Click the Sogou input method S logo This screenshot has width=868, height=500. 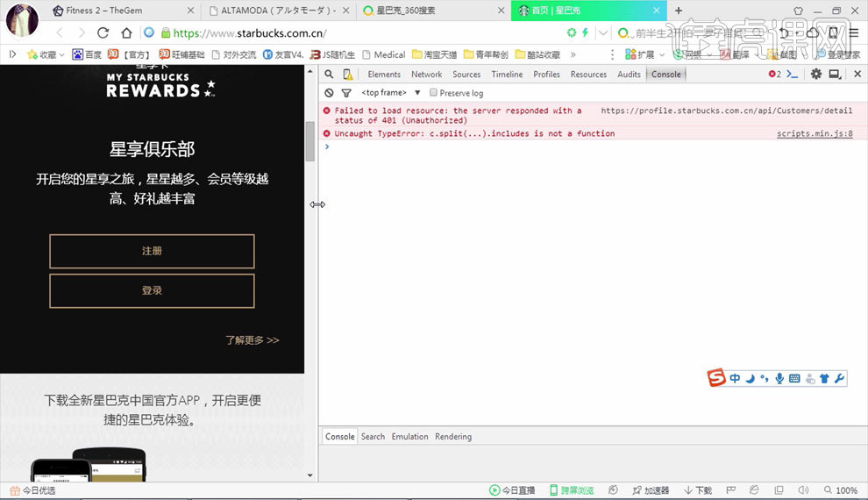pos(716,377)
